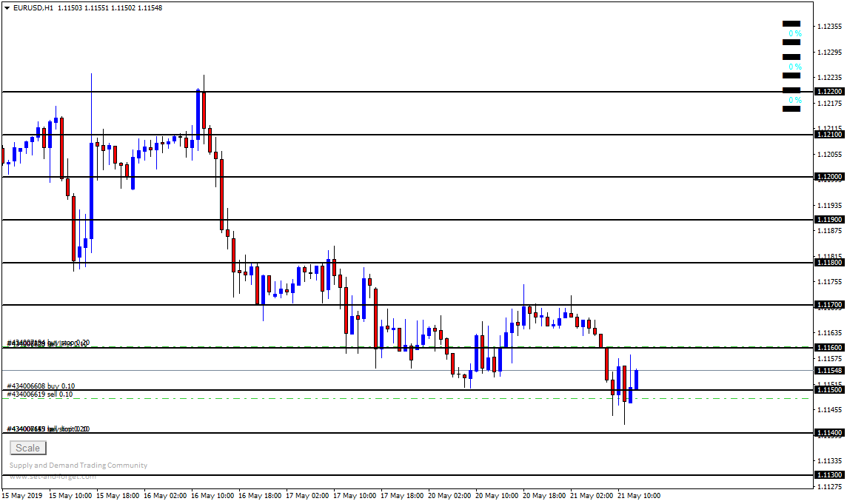Select the 1.12000 price level tag

(828, 177)
